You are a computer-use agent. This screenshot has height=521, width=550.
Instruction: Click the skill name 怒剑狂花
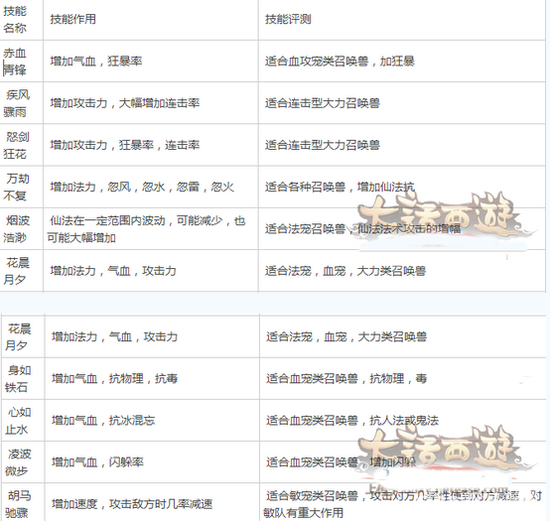(x=16, y=145)
